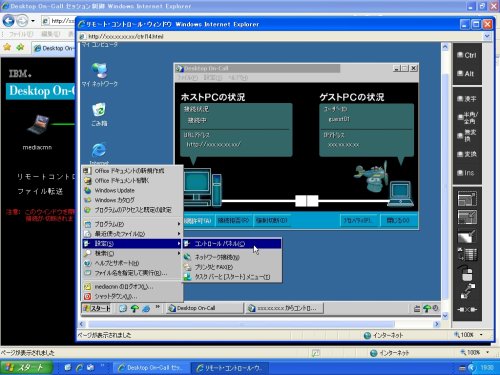This screenshot has height=375, width=500.
Task: Switch to the Desktop On-Call セッ... taskbar button
Action: pos(151,368)
